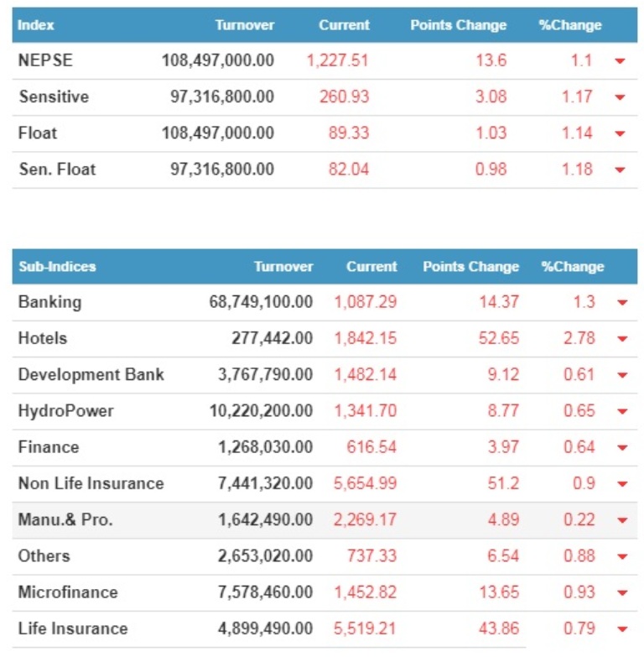The width and height of the screenshot is (644, 657).
Task: Select the Development Bank row label
Action: (x=91, y=374)
